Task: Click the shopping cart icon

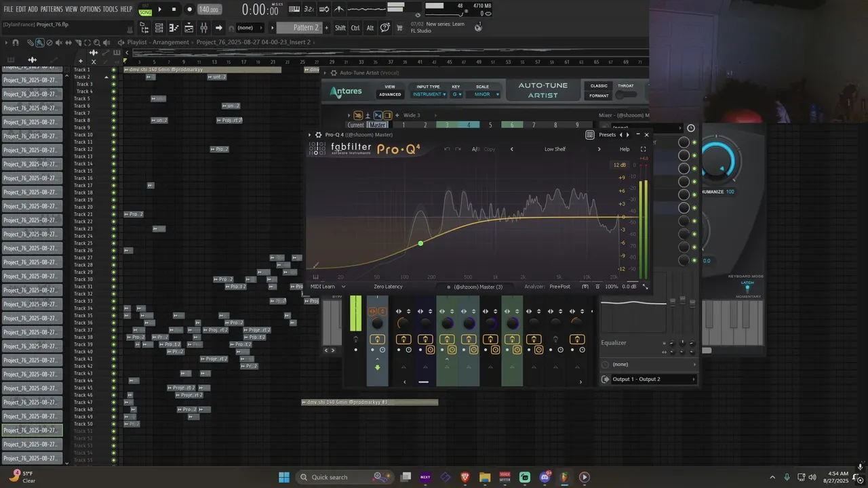Action: pyautogui.click(x=399, y=28)
